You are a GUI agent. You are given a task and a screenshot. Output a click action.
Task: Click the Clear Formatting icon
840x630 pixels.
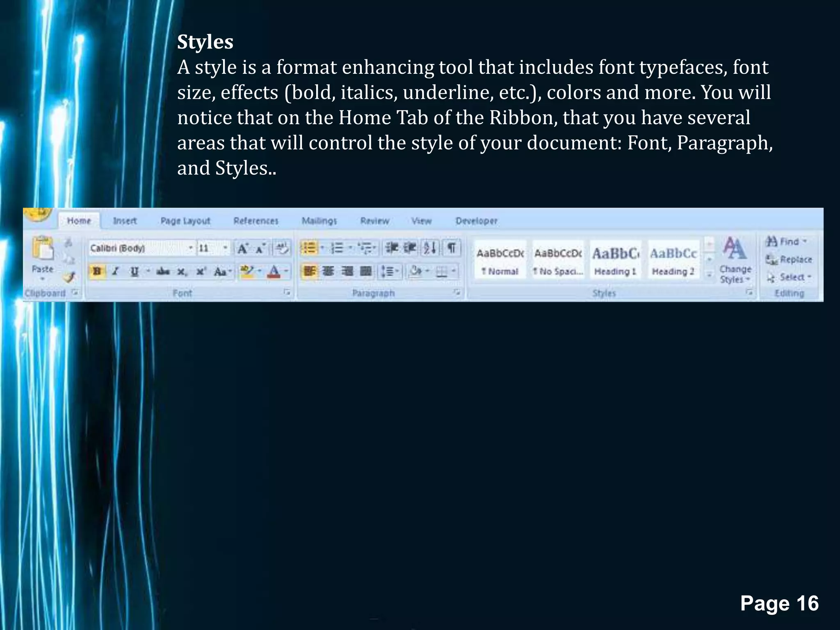(x=282, y=248)
